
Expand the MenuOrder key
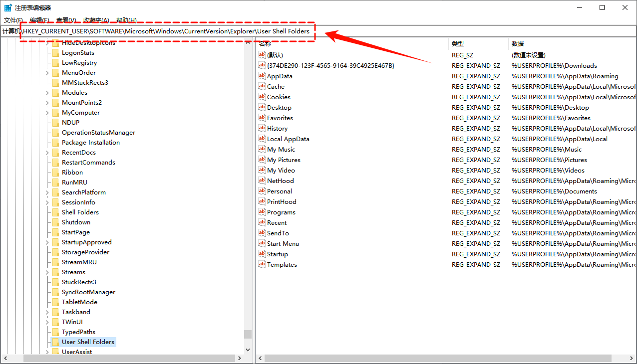click(47, 73)
